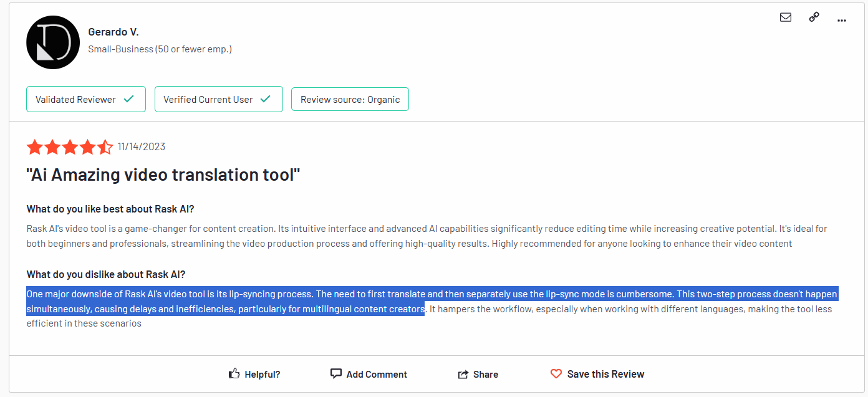Click the 11/14/2023 review date
Viewport: 868px width, 397px height.
[x=142, y=147]
